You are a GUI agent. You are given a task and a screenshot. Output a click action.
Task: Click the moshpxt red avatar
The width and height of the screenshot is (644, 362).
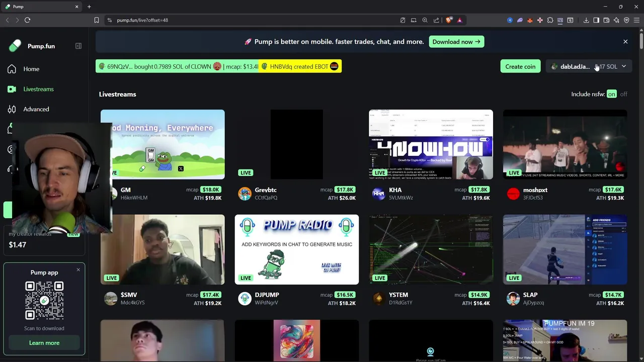[513, 194]
